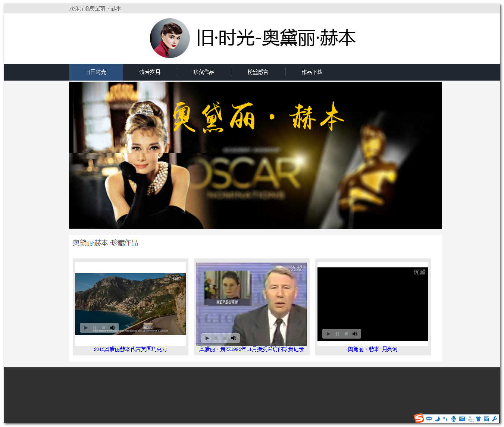Mute the 1992 interview video
Viewport: 504px width, 427px height.
[x=234, y=338]
